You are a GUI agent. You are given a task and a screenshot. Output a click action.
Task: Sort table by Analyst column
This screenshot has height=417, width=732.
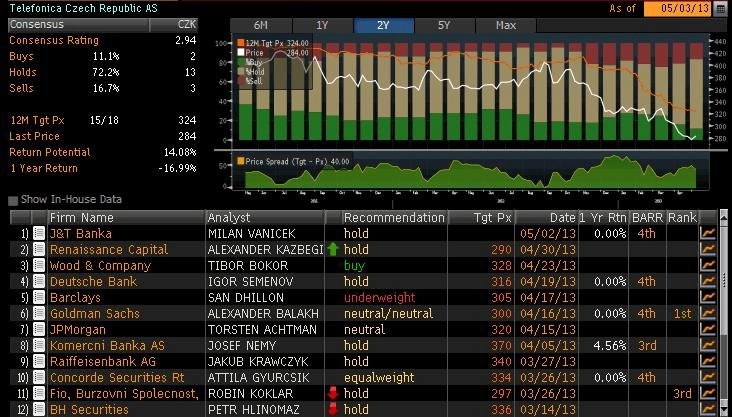[x=265, y=218]
